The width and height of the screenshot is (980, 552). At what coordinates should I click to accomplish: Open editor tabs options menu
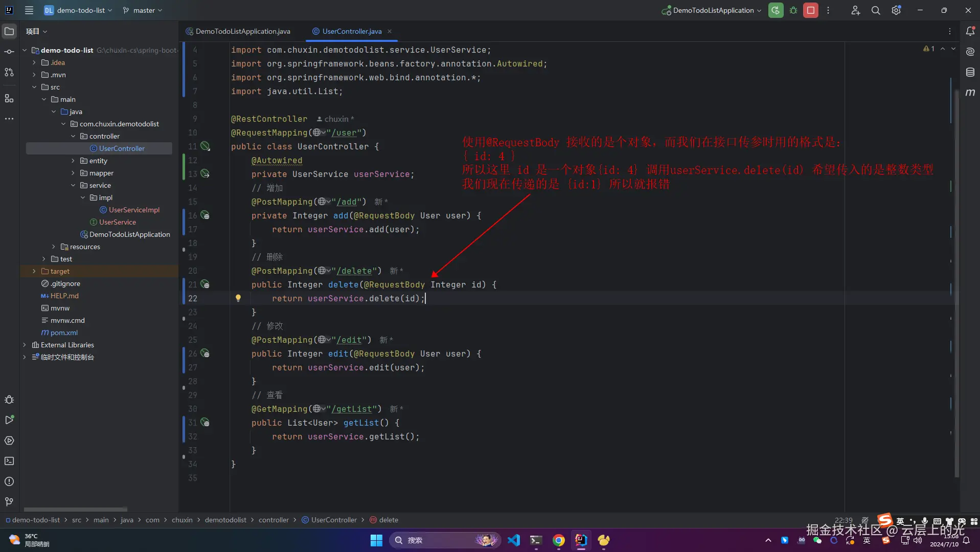point(950,31)
